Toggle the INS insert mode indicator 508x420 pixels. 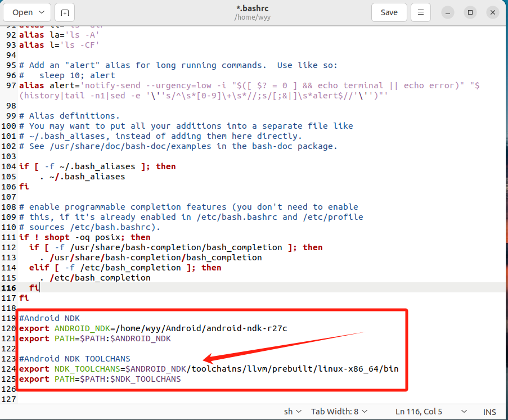[x=489, y=412]
